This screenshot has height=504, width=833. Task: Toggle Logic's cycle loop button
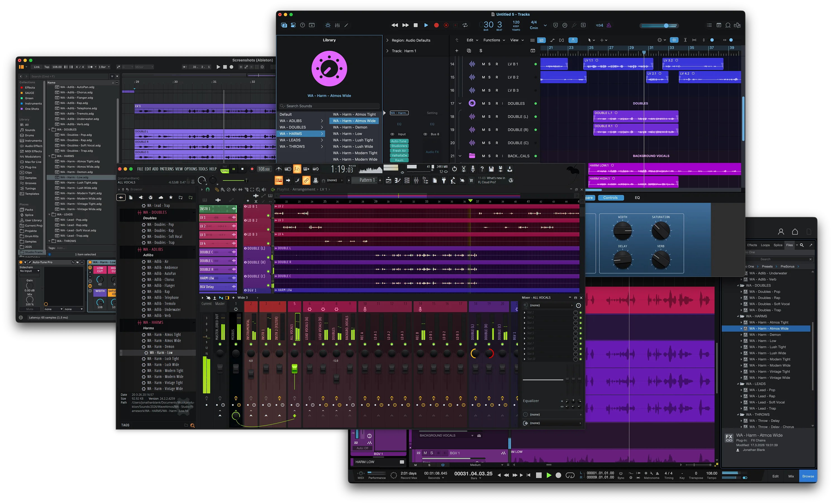coord(465,25)
